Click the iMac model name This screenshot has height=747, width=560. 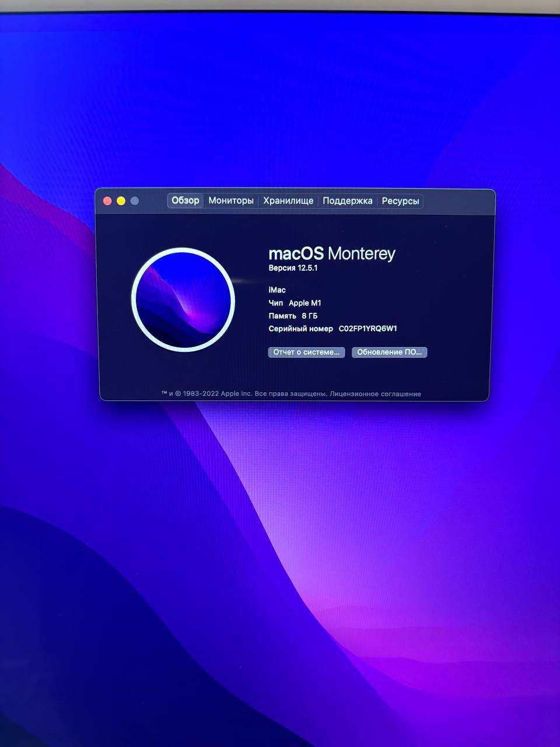pyautogui.click(x=277, y=290)
